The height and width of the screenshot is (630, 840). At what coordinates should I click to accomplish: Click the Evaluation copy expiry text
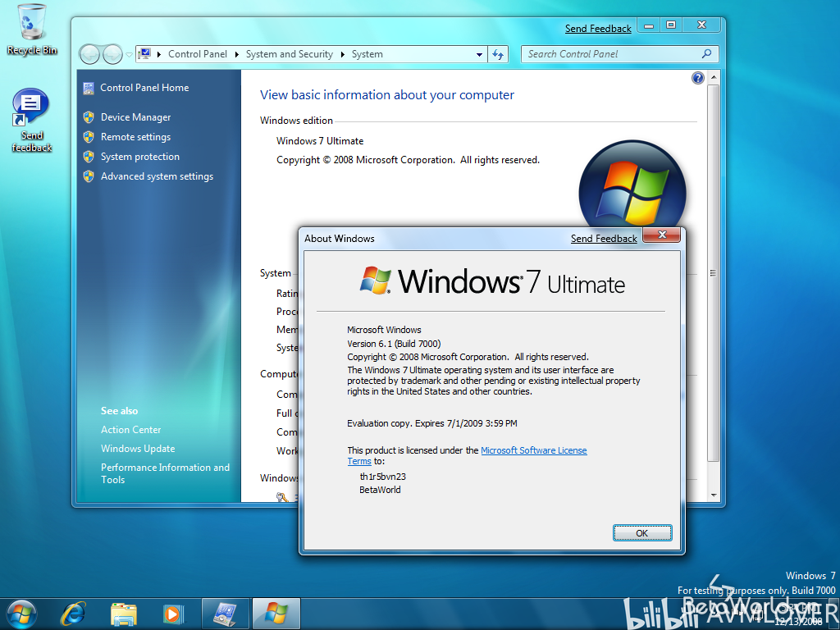click(431, 423)
